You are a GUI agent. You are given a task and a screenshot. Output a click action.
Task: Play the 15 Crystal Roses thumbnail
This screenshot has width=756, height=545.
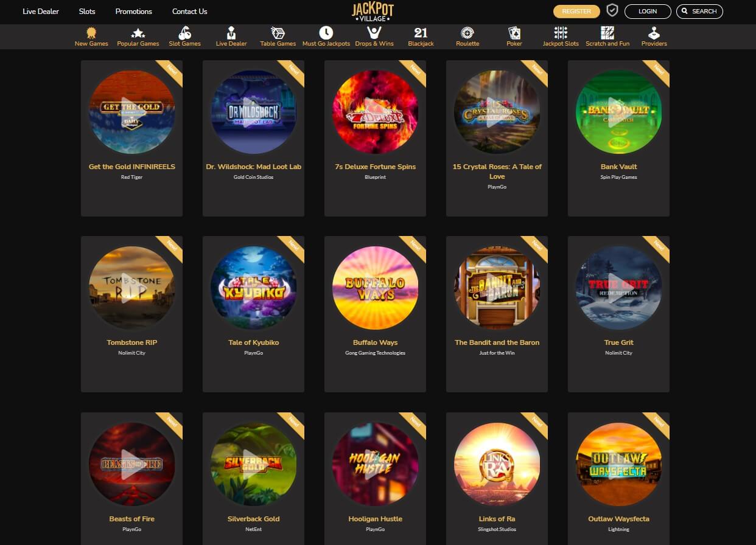click(497, 112)
